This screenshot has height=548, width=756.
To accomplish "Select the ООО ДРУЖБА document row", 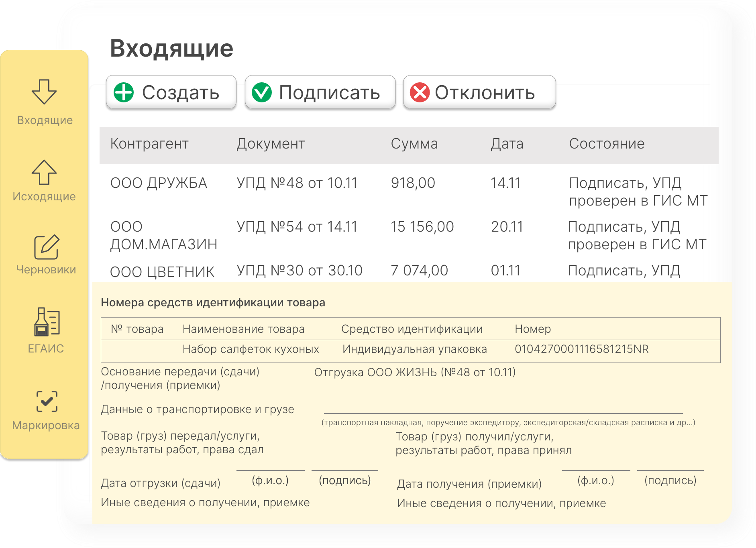I will tap(159, 183).
